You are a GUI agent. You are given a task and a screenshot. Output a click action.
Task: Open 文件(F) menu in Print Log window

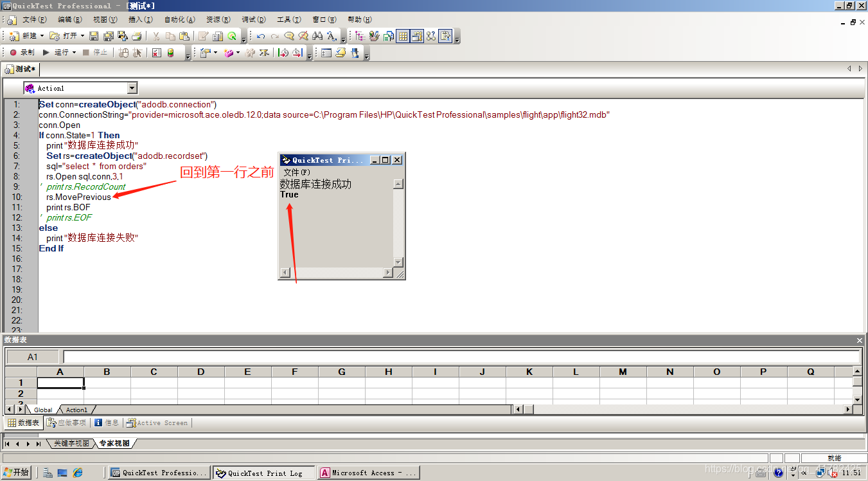pos(297,172)
